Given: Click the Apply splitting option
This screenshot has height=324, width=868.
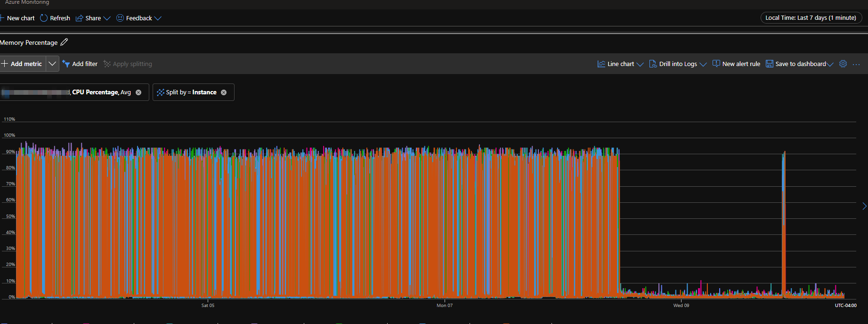Looking at the screenshot, I should click(x=128, y=64).
